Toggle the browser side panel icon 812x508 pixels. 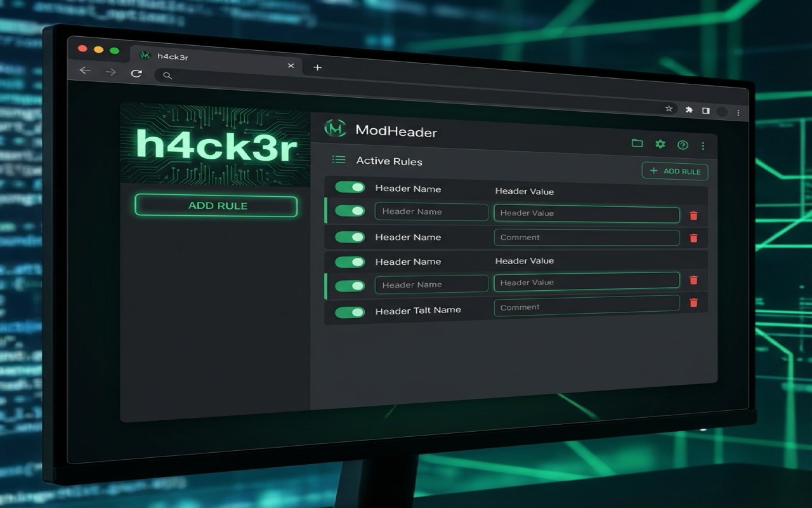tap(705, 110)
